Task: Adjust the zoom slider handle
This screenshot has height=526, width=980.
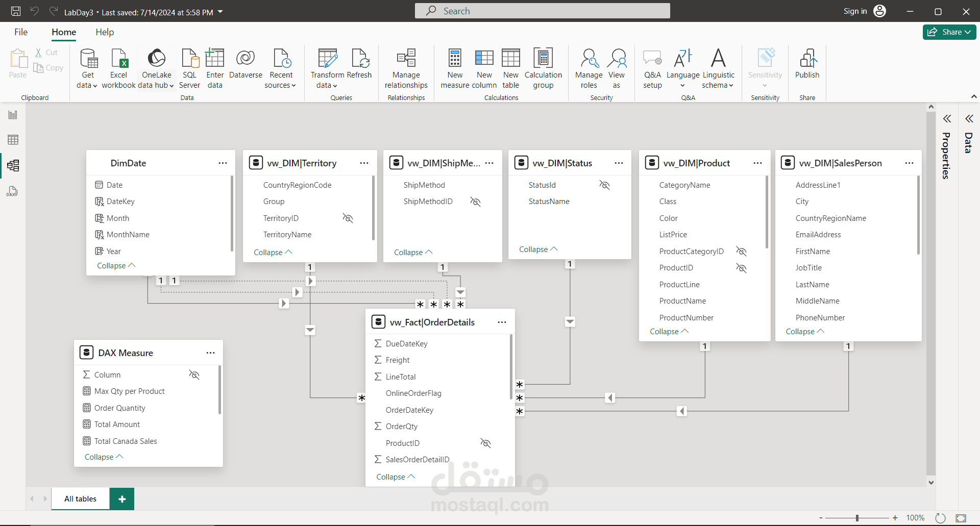Action: (x=857, y=518)
